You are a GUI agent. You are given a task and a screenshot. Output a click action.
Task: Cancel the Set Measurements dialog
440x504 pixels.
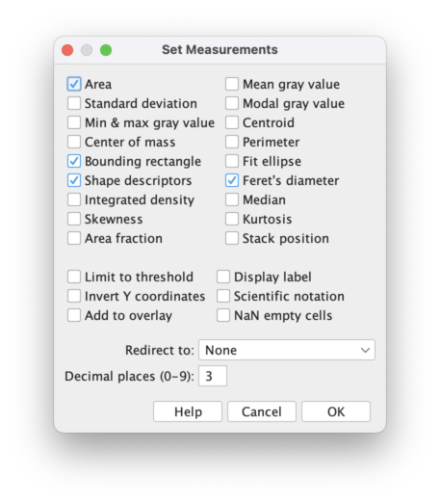click(x=262, y=411)
